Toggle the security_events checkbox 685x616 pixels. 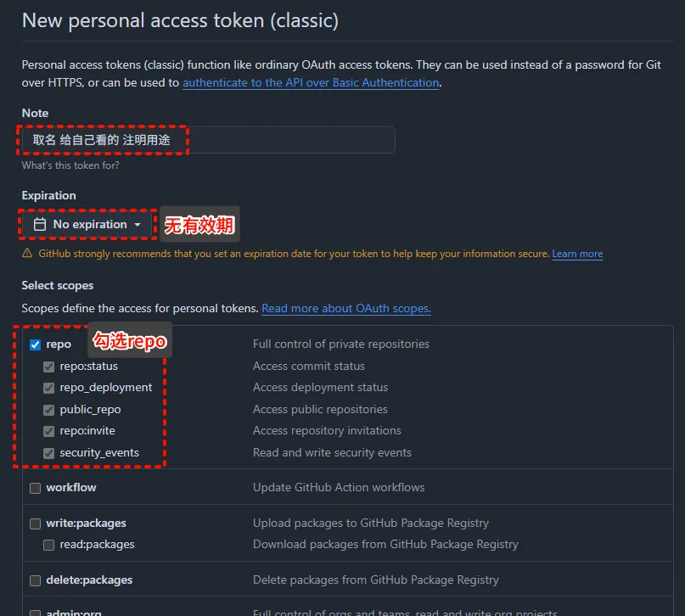click(49, 453)
